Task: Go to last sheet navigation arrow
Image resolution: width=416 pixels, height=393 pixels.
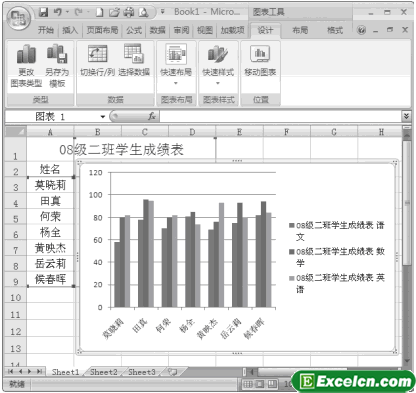Action: tap(40, 372)
